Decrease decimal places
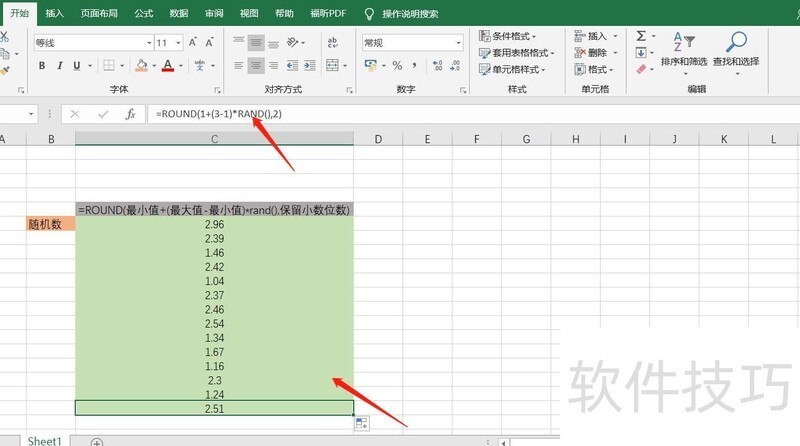Screen dimensions: 800x446 click(x=455, y=65)
